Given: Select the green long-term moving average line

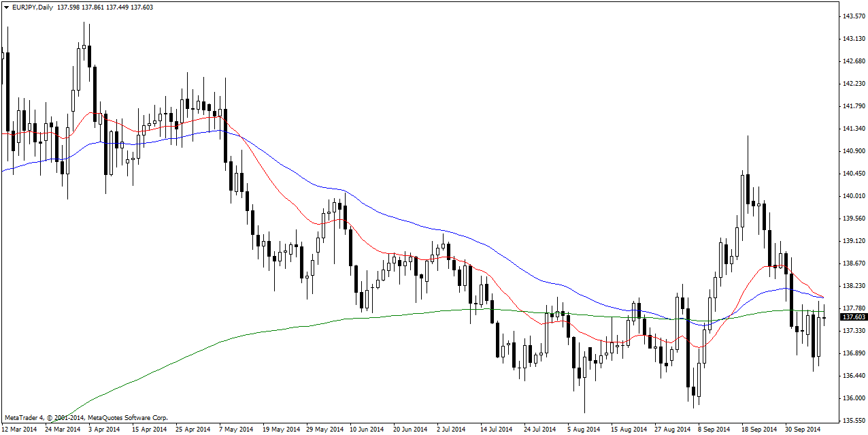Looking at the screenshot, I should click(272, 331).
